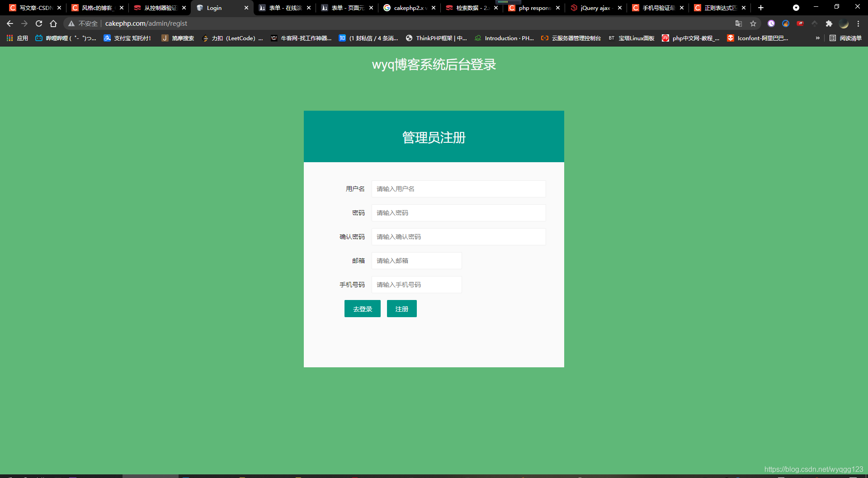This screenshot has height=478, width=868.
Task: Click the translate page icon
Action: (739, 23)
